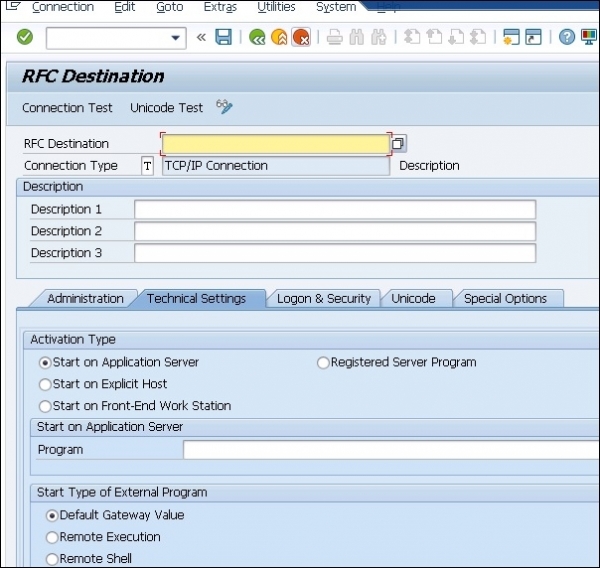
Task: Click the Find binoculars icon
Action: 357,38
